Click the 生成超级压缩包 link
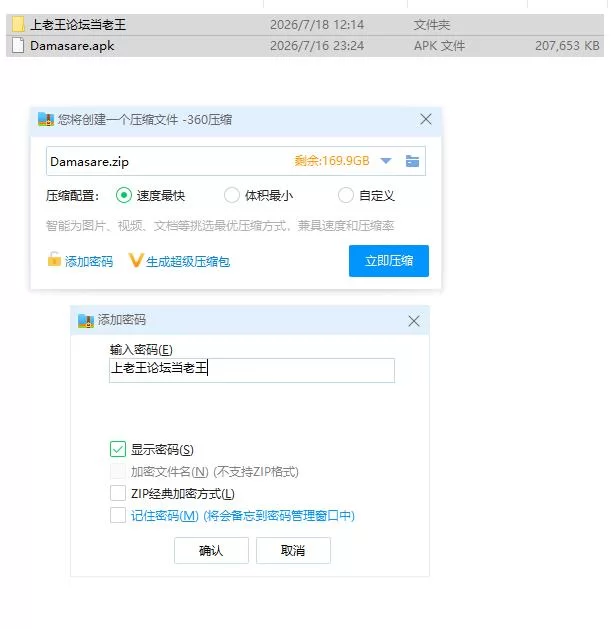615x629 pixels. (188, 262)
